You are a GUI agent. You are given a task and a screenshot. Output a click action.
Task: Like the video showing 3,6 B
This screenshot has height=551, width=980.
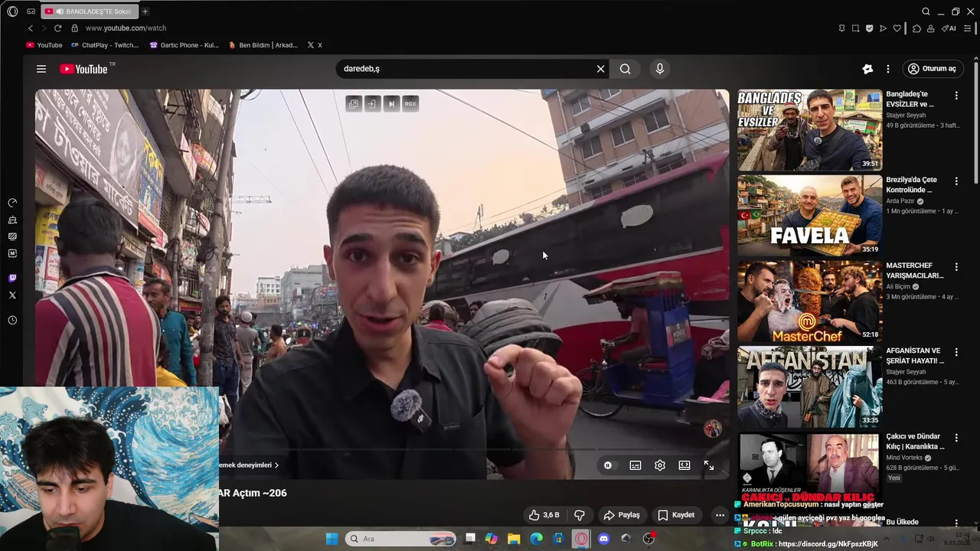pos(544,515)
